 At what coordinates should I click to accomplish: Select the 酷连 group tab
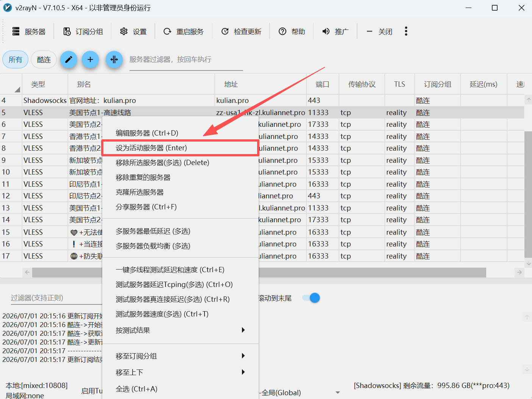click(x=44, y=60)
